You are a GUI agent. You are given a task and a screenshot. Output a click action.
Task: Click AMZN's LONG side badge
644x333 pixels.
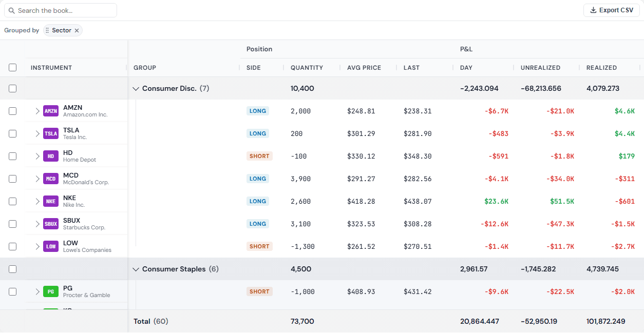(258, 111)
